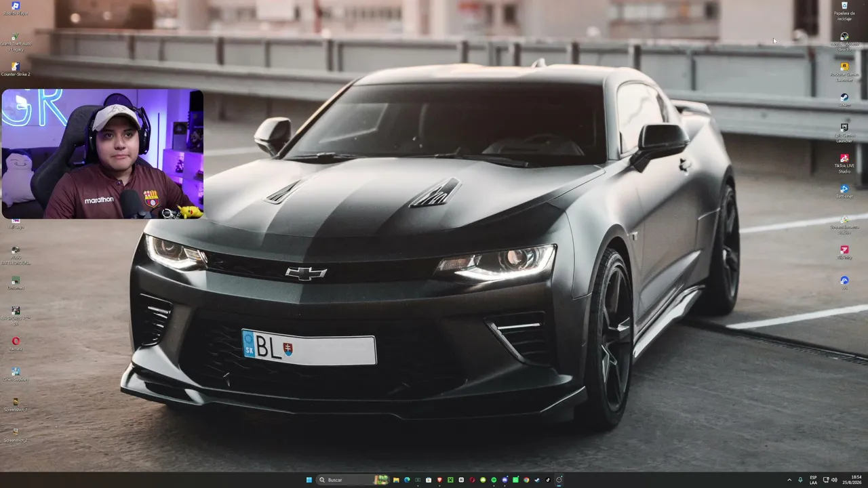The image size is (868, 488).
Task: Open File Explorer from the taskbar
Action: pos(396,480)
